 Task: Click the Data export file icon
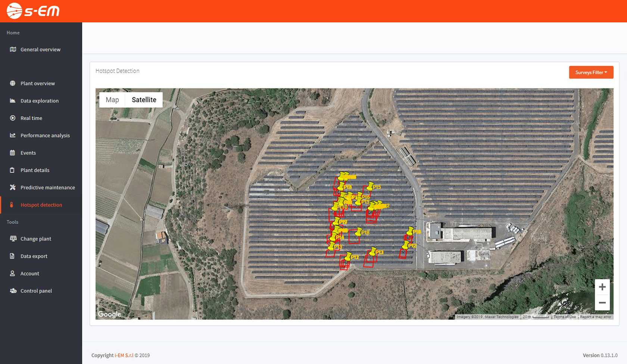coord(12,256)
